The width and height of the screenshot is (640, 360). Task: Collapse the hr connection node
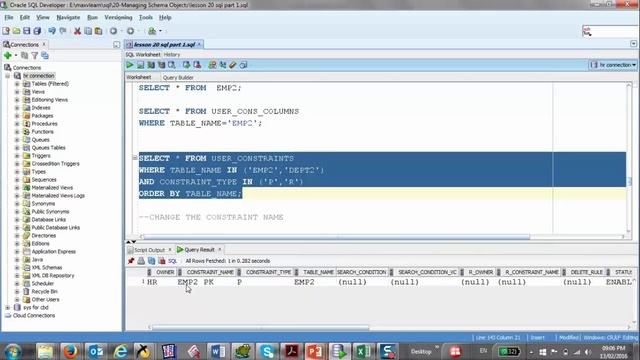point(7,76)
